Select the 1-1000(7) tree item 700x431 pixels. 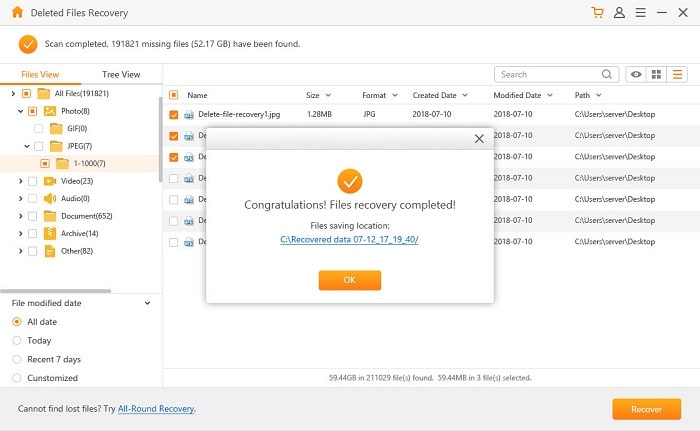click(79, 163)
